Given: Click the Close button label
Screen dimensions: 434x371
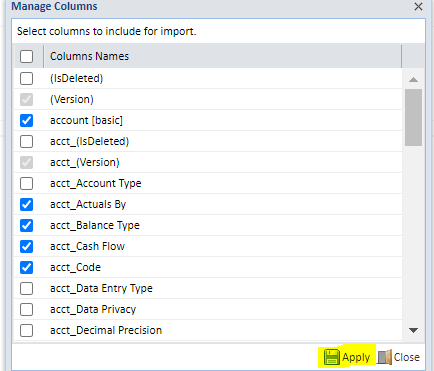Looking at the screenshot, I should coord(407,357).
